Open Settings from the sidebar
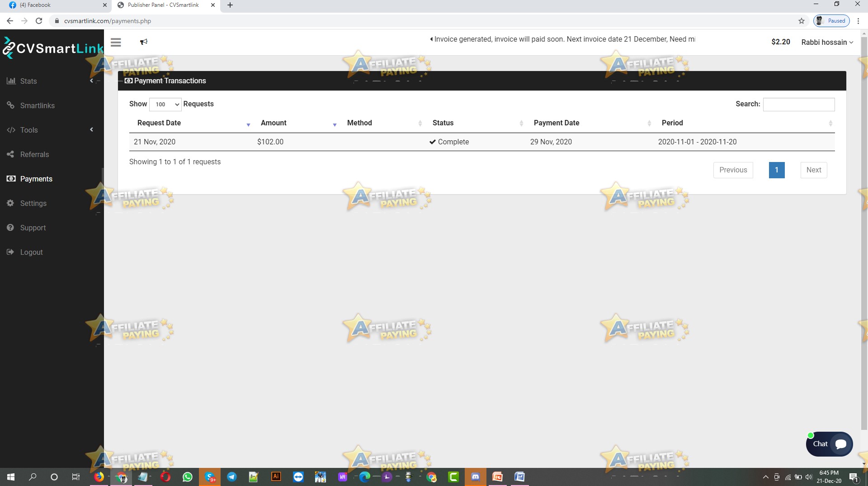 [x=33, y=203]
